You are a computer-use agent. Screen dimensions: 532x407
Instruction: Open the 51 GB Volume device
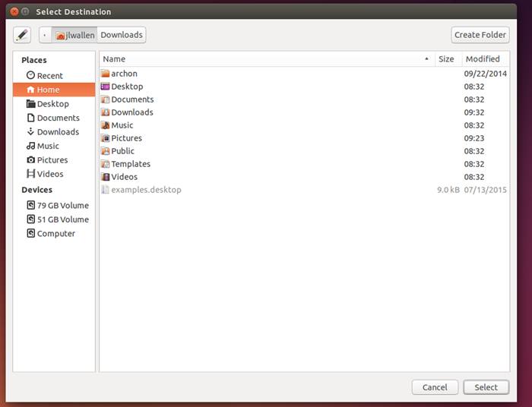54,219
